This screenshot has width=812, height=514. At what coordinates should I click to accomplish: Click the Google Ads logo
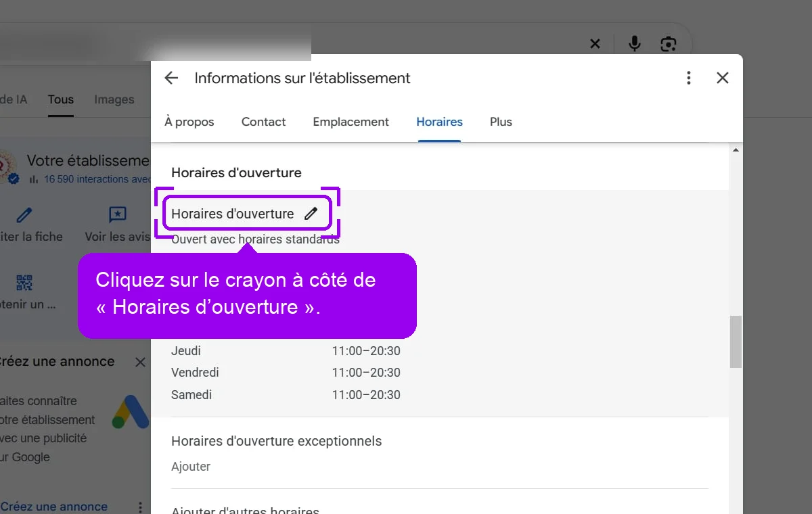click(x=131, y=412)
